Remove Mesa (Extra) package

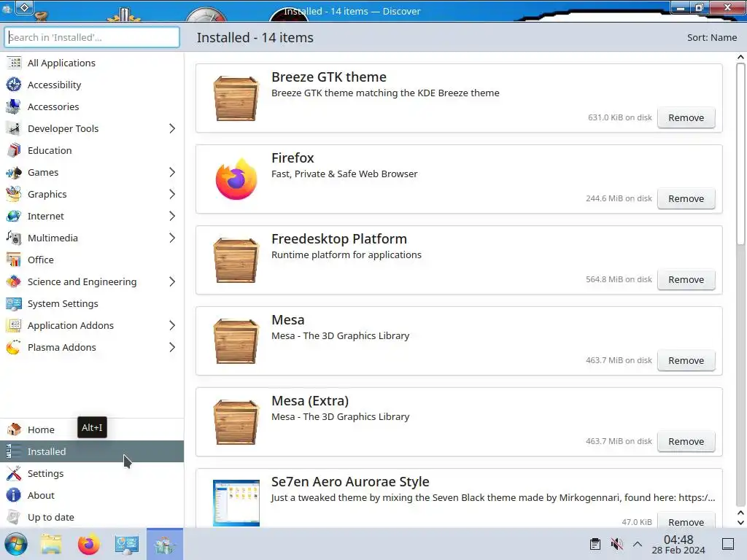(x=686, y=441)
